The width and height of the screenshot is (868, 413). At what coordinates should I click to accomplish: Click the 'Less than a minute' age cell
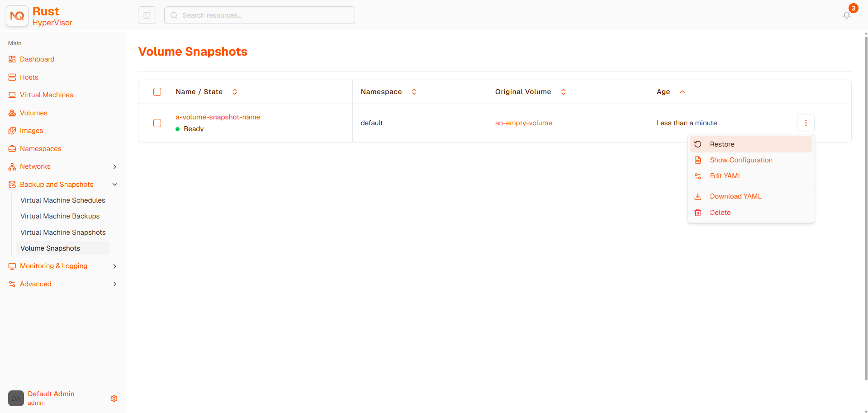pos(687,123)
